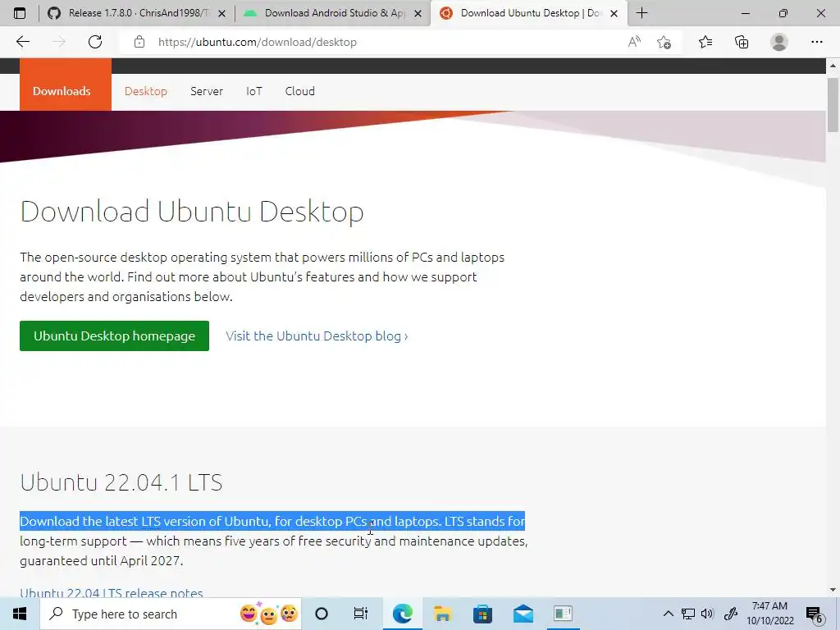840x630 pixels.
Task: Open the volume control tray icon
Action: click(707, 614)
